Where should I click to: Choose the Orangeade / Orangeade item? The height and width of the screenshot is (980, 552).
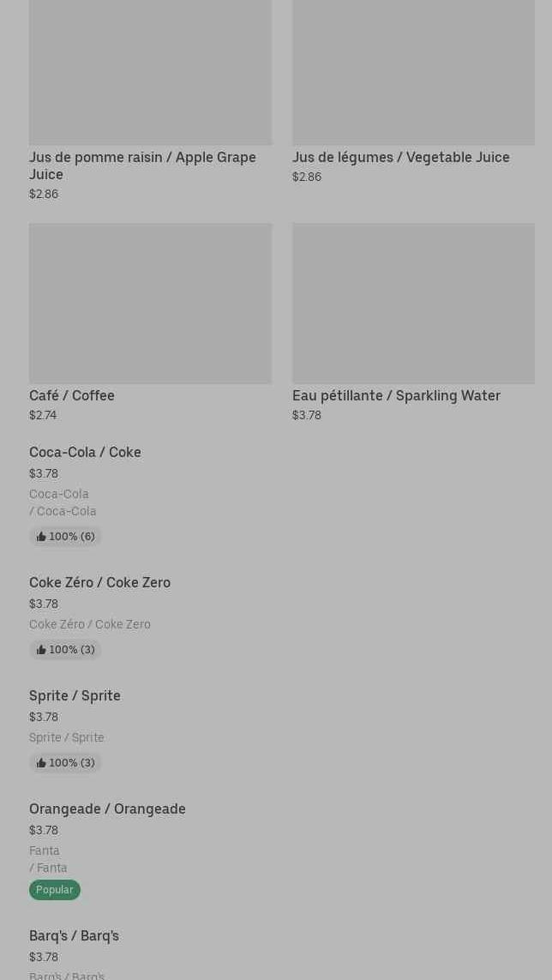(x=107, y=809)
